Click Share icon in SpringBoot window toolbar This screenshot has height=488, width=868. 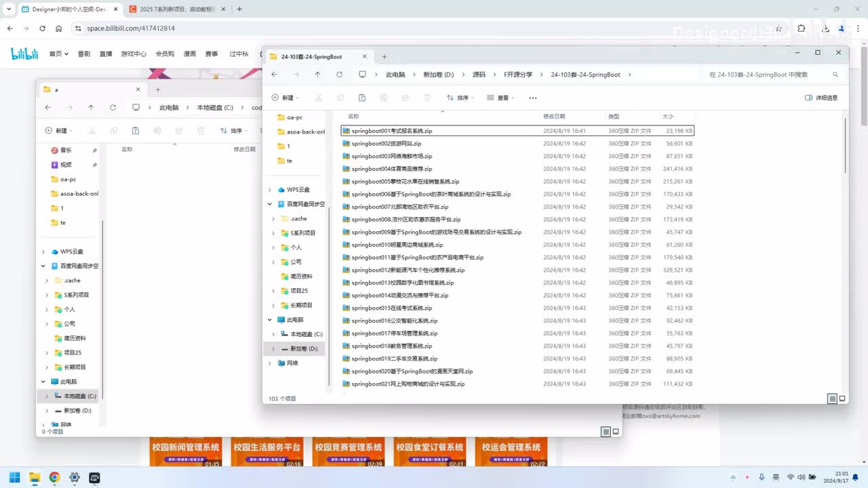coord(406,98)
